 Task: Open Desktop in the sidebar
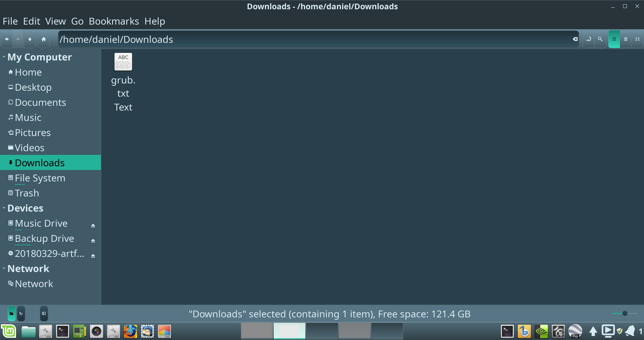coord(50,87)
